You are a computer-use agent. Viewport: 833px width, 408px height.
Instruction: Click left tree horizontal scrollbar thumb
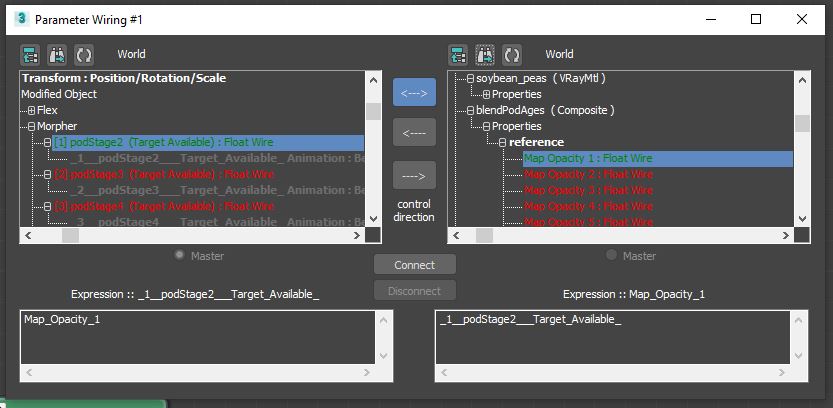pos(70,236)
